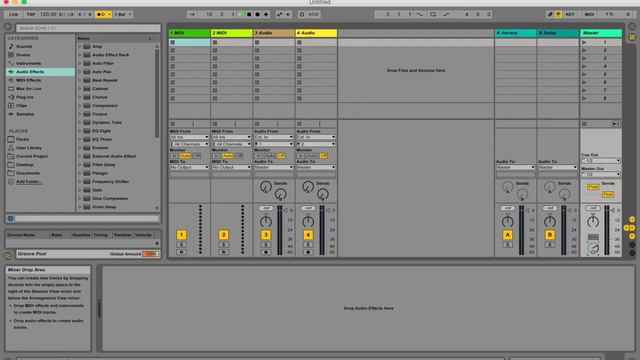Select the Samples category
Image resolution: width=640 pixels, height=360 pixels.
pyautogui.click(x=25, y=114)
